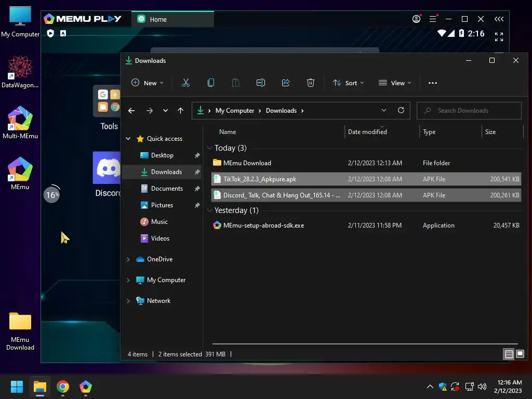This screenshot has width=532, height=399.
Task: Open Documents in Quick access
Action: pyautogui.click(x=167, y=188)
